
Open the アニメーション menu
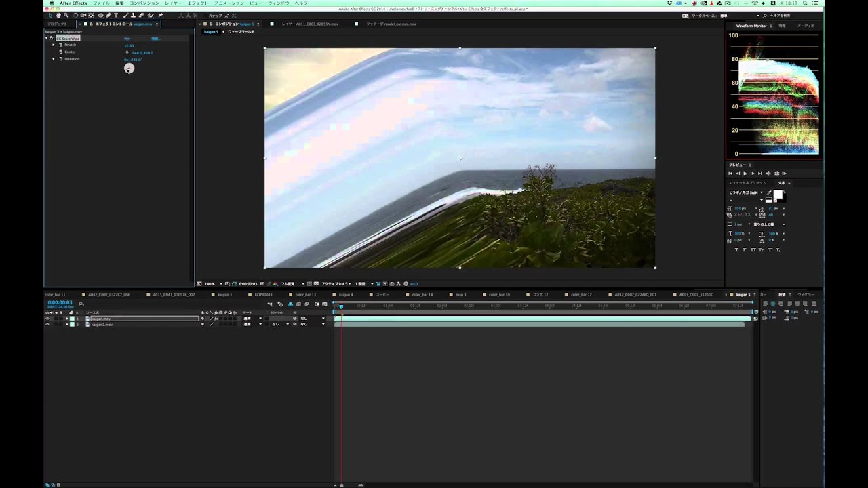click(x=229, y=3)
